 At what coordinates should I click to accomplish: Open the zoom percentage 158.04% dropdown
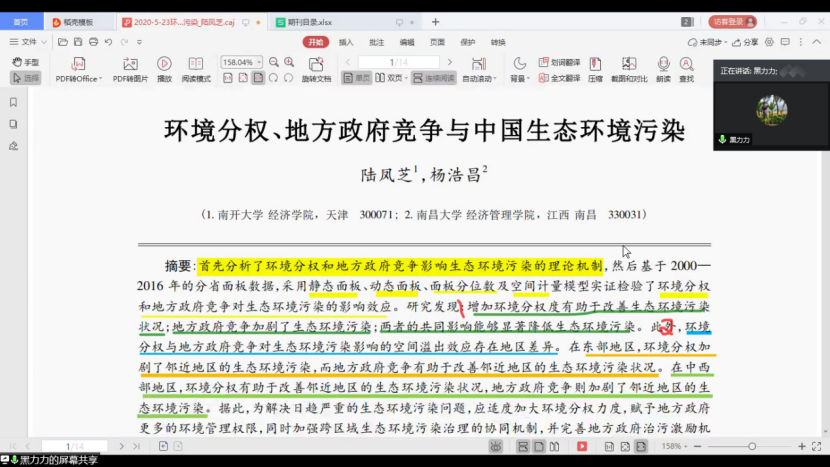(x=259, y=62)
